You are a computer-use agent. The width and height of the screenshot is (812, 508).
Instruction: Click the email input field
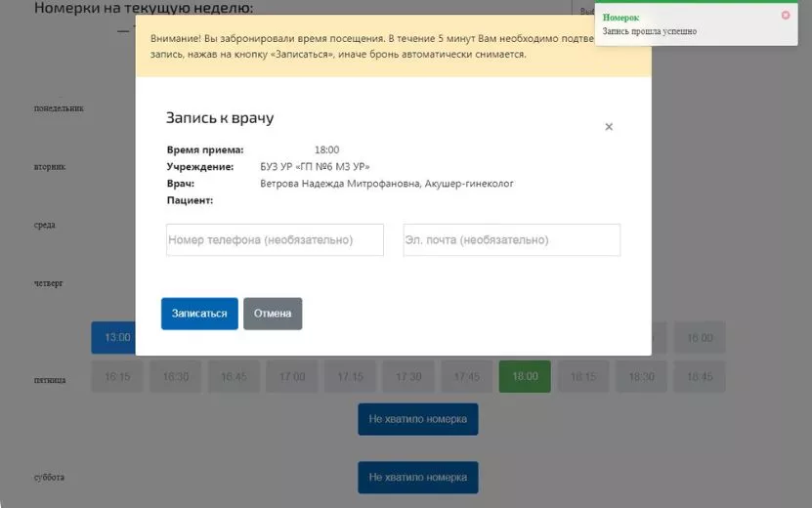click(511, 240)
